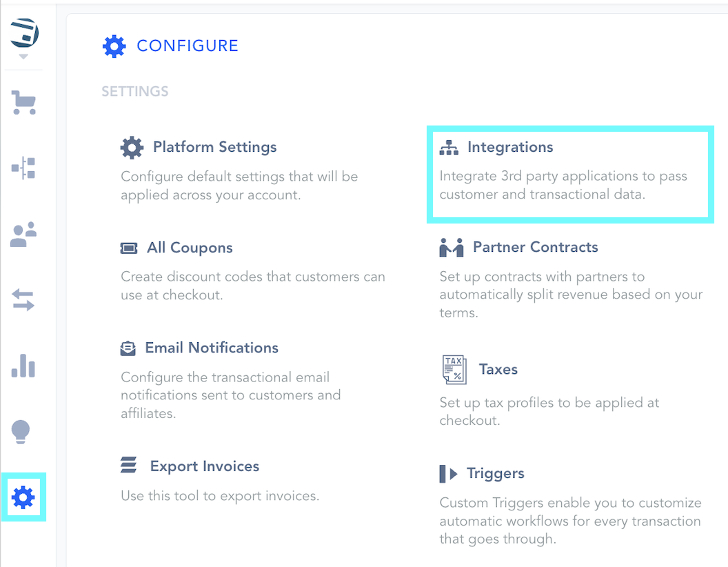The height and width of the screenshot is (567, 728).
Task: Go to All Coupons
Action: (190, 248)
